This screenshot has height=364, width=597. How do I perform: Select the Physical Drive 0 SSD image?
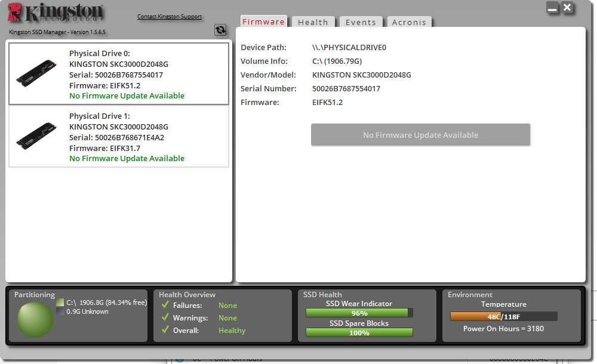36,73
